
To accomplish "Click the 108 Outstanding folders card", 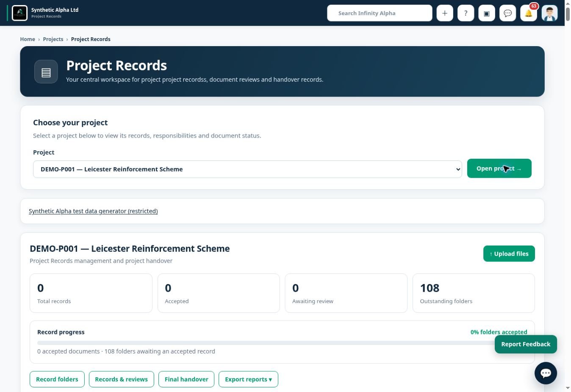I will pyautogui.click(x=474, y=293).
